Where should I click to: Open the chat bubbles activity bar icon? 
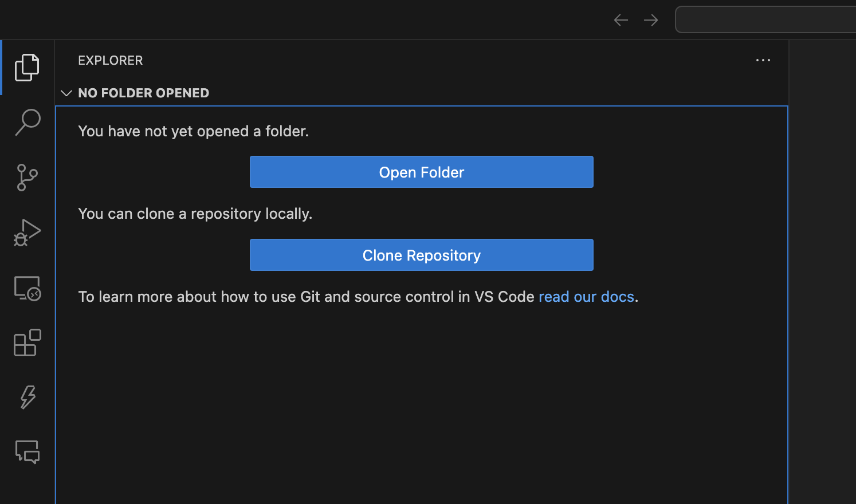pos(27,452)
